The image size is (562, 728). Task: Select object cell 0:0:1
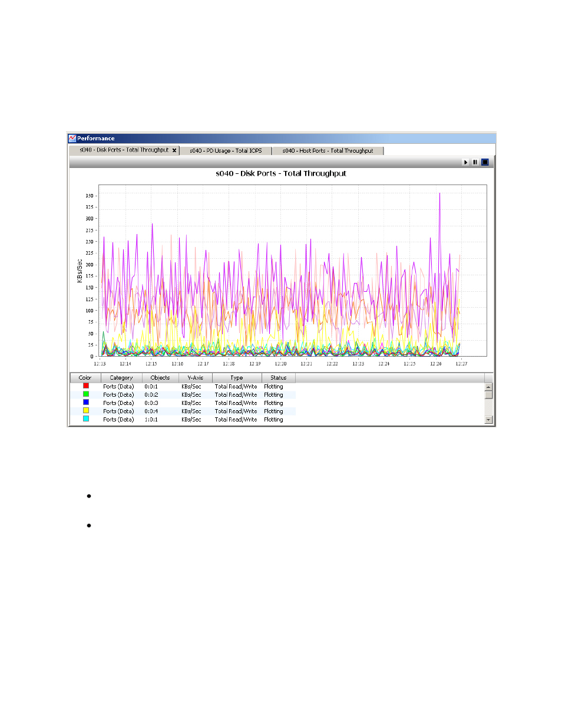pyautogui.click(x=151, y=387)
